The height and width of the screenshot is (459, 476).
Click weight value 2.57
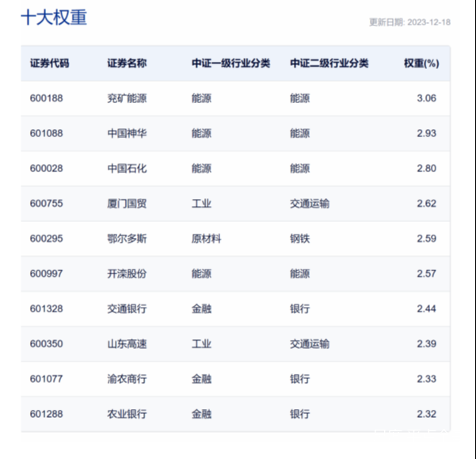tap(426, 273)
